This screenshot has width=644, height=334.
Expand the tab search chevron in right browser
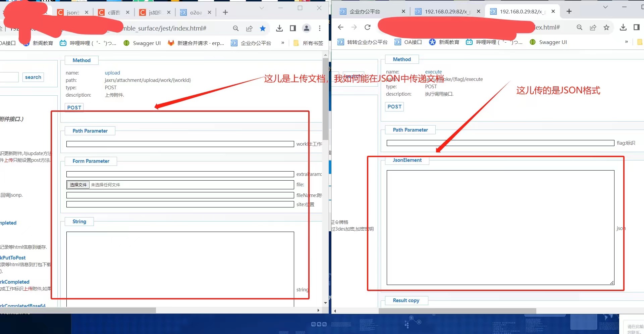(x=605, y=7)
